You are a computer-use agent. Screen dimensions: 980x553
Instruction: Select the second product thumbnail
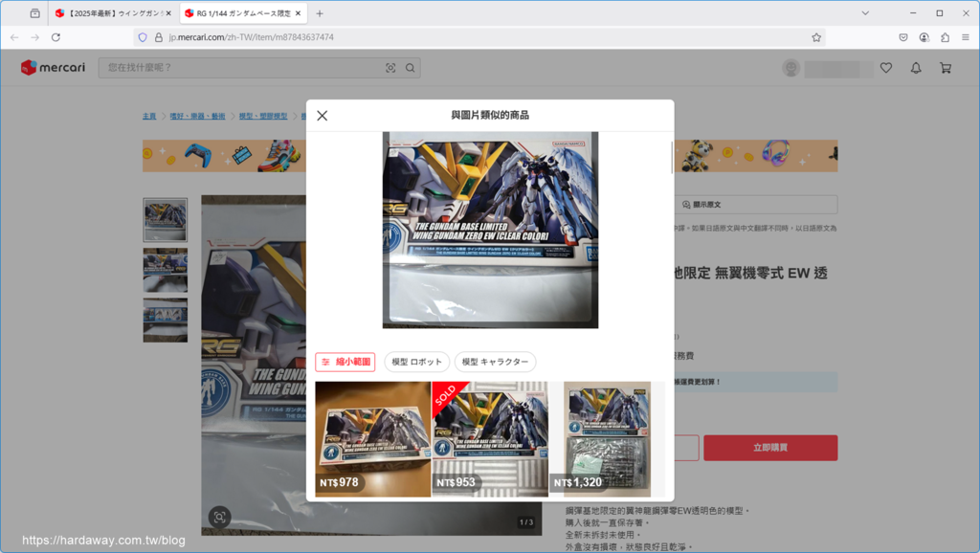point(165,270)
